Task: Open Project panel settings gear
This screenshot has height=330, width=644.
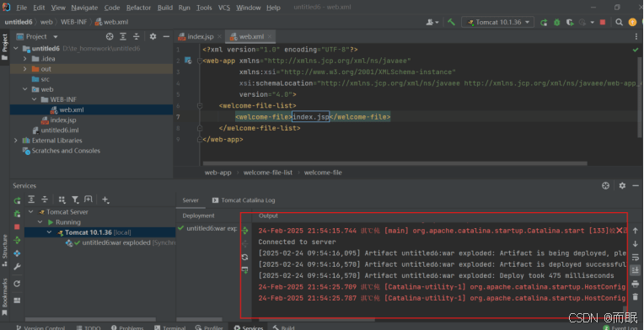Action: [153, 36]
